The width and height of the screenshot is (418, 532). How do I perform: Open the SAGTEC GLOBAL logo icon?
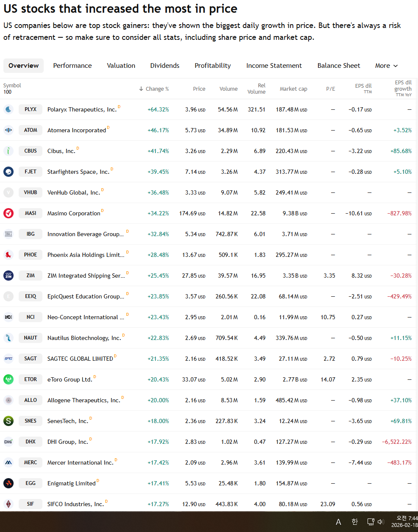coord(8,359)
